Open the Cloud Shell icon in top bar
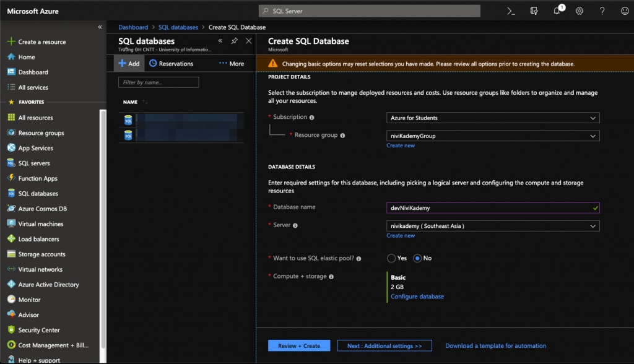 pyautogui.click(x=511, y=11)
